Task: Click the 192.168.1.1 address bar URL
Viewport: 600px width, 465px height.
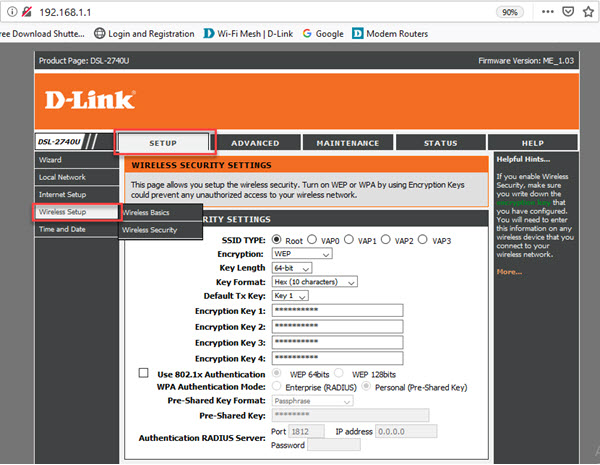Action: pos(65,12)
